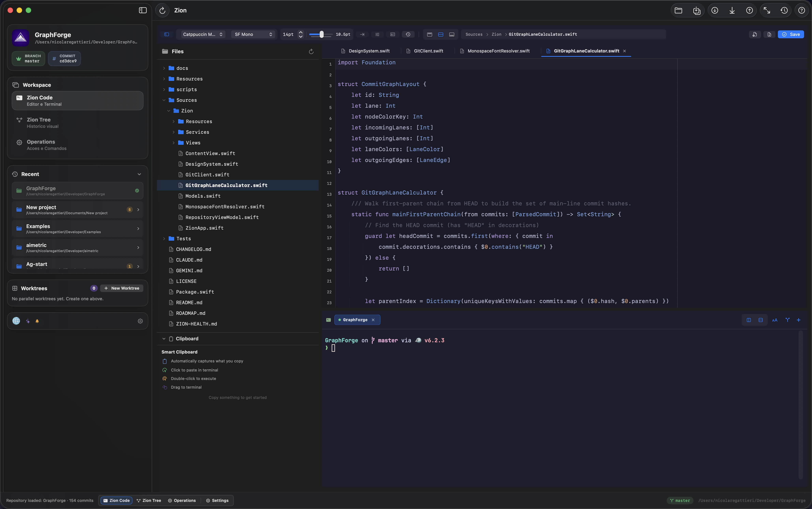The image size is (812, 509).
Task: Select the branch/fork icon in terminal panel
Action: coord(787,320)
